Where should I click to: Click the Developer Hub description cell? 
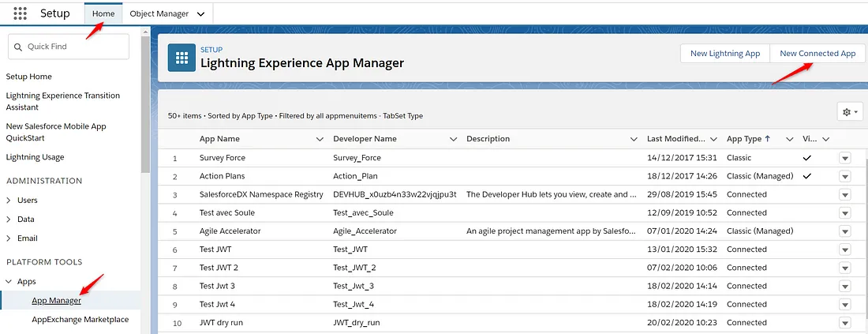(552, 194)
